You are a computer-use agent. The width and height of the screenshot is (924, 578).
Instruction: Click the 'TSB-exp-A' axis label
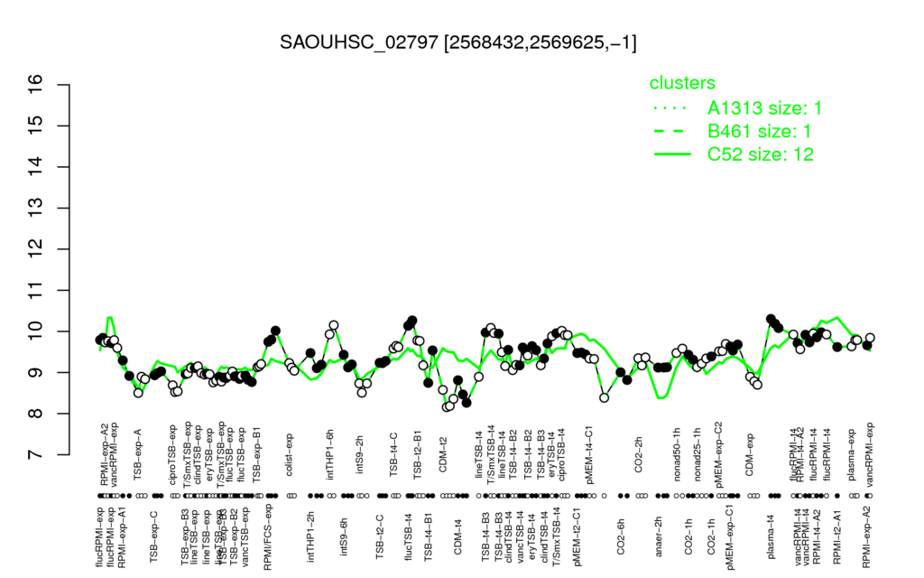pos(138,452)
